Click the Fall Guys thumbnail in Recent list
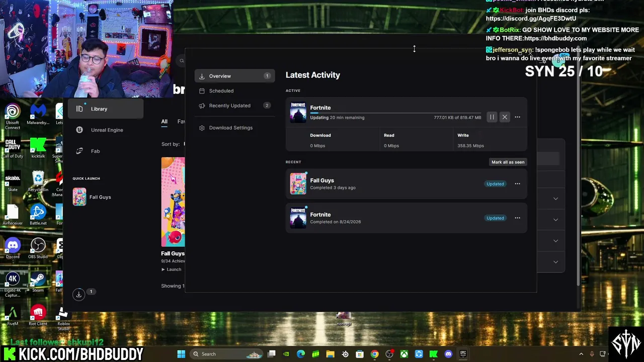The height and width of the screenshot is (362, 644). click(x=298, y=184)
